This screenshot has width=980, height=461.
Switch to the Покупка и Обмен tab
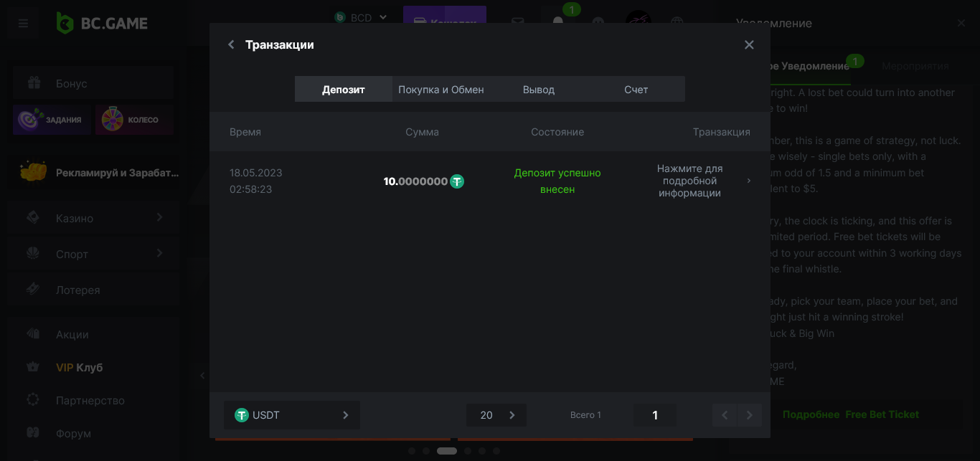(x=441, y=89)
